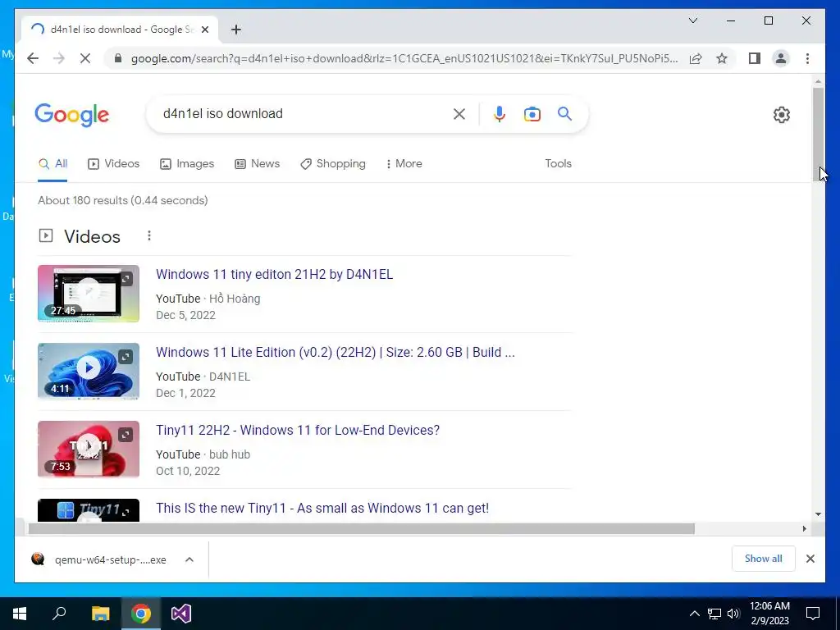Open Windows taskbar search
The height and width of the screenshot is (630, 840).
point(59,614)
